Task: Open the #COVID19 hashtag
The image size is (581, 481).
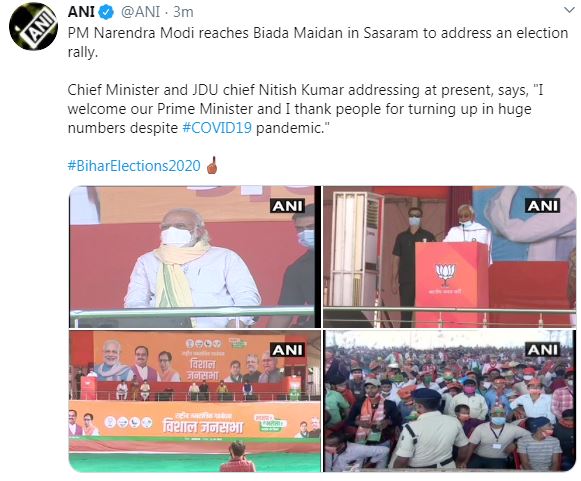Action: click(x=217, y=128)
